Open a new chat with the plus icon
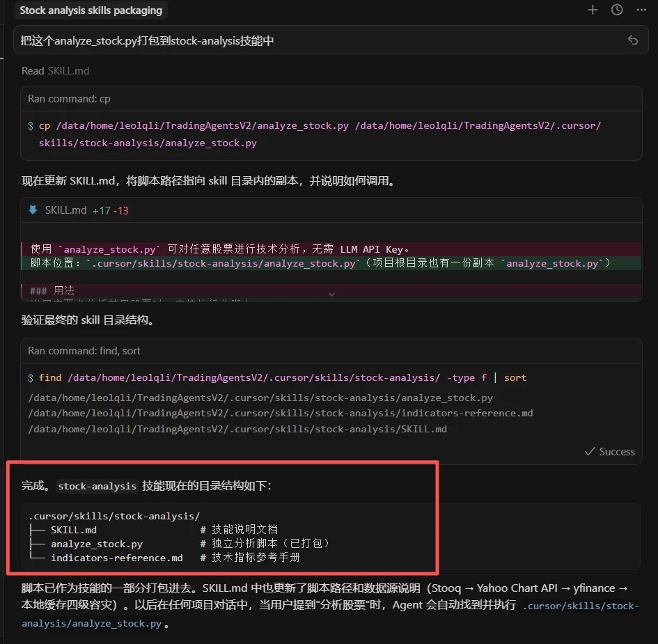This screenshot has width=658, height=644. click(x=593, y=10)
